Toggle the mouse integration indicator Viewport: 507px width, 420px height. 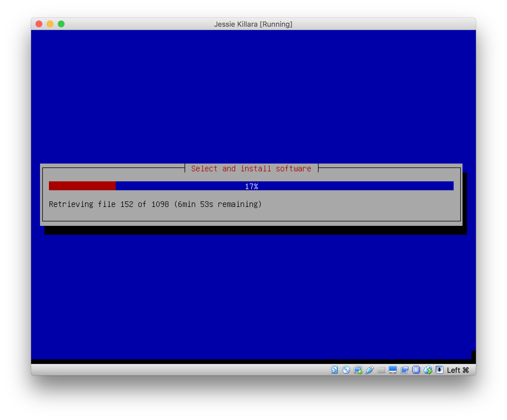[x=428, y=370]
